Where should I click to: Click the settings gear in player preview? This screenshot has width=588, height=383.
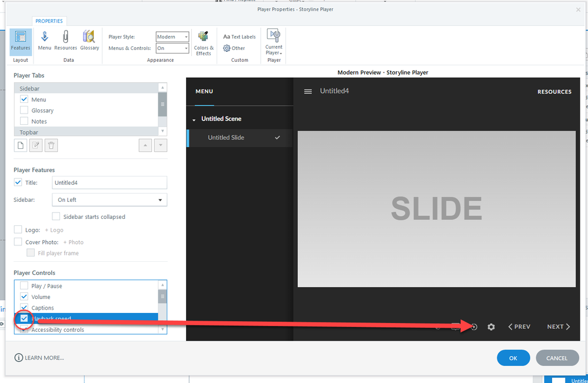coord(491,327)
